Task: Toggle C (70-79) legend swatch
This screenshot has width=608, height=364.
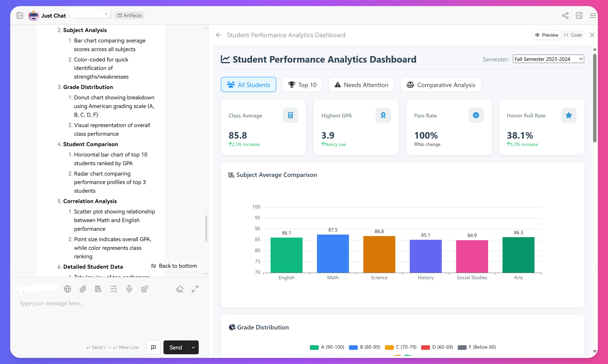Action: pyautogui.click(x=389, y=347)
